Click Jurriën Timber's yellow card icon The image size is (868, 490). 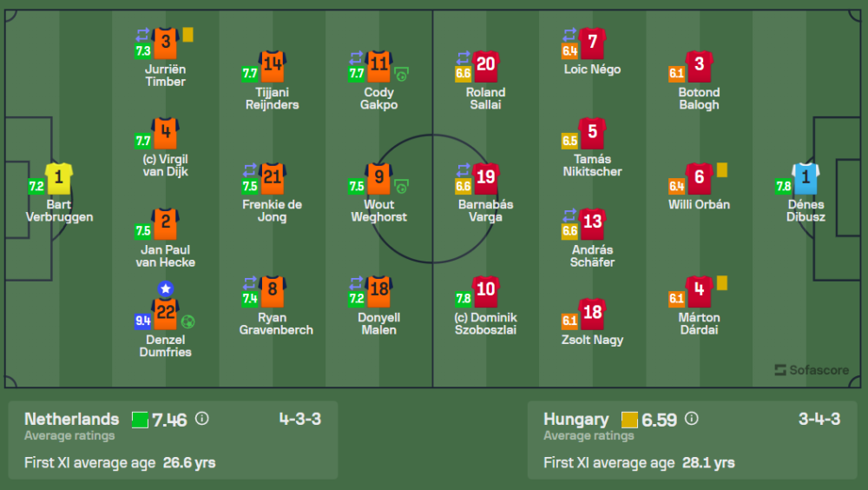pyautogui.click(x=187, y=35)
